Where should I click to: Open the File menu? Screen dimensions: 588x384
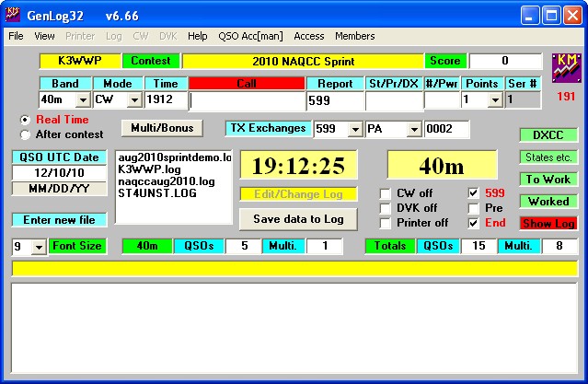(16, 37)
